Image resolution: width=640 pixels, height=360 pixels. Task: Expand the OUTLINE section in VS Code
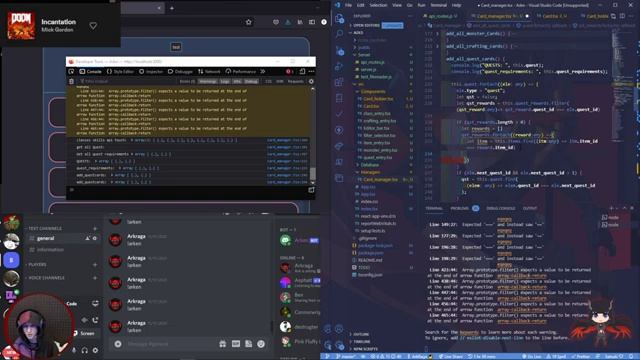coord(361,334)
